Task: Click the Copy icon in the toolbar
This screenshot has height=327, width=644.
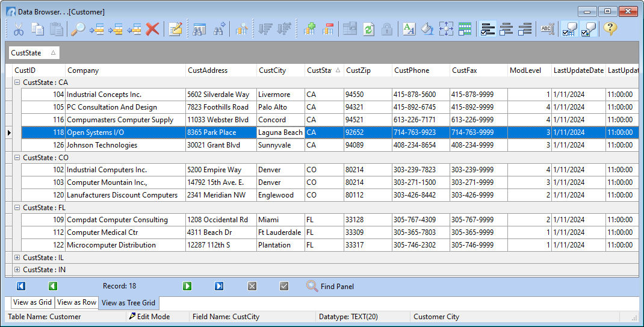Action: tap(38, 29)
